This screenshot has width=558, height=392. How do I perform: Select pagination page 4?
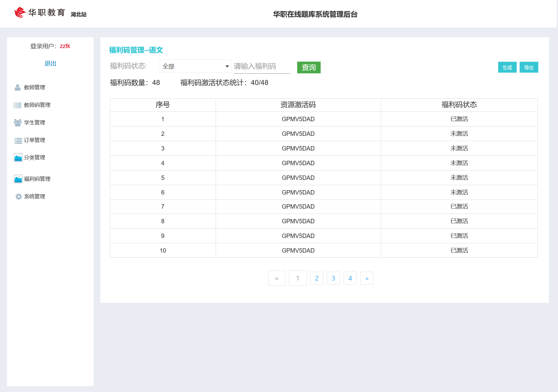coord(350,278)
